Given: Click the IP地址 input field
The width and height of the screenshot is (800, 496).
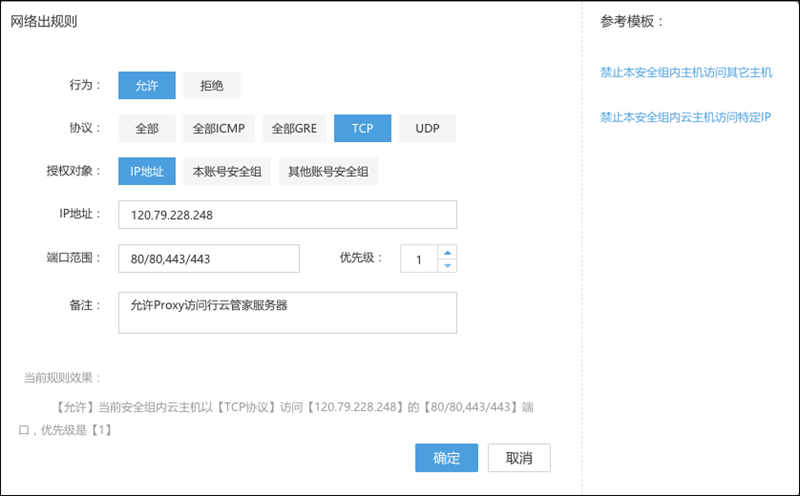Looking at the screenshot, I should tap(287, 215).
